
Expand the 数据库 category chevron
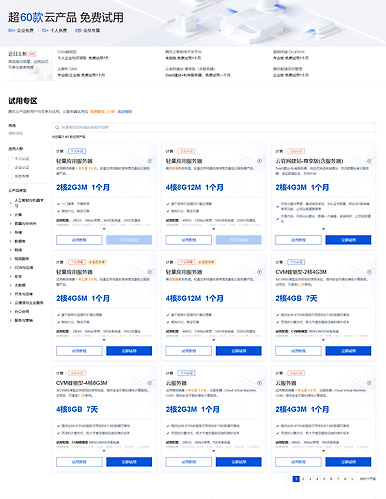[x=11, y=241]
